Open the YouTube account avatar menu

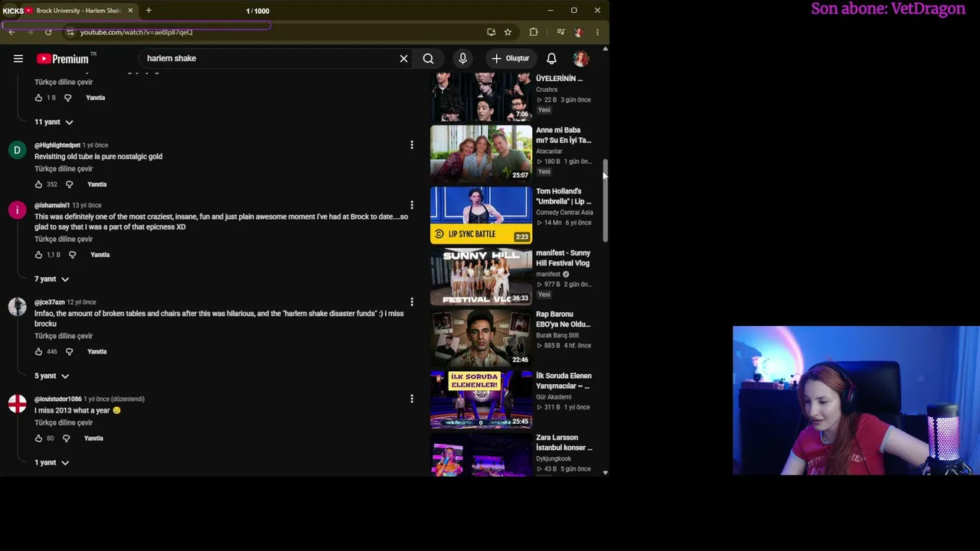point(581,58)
